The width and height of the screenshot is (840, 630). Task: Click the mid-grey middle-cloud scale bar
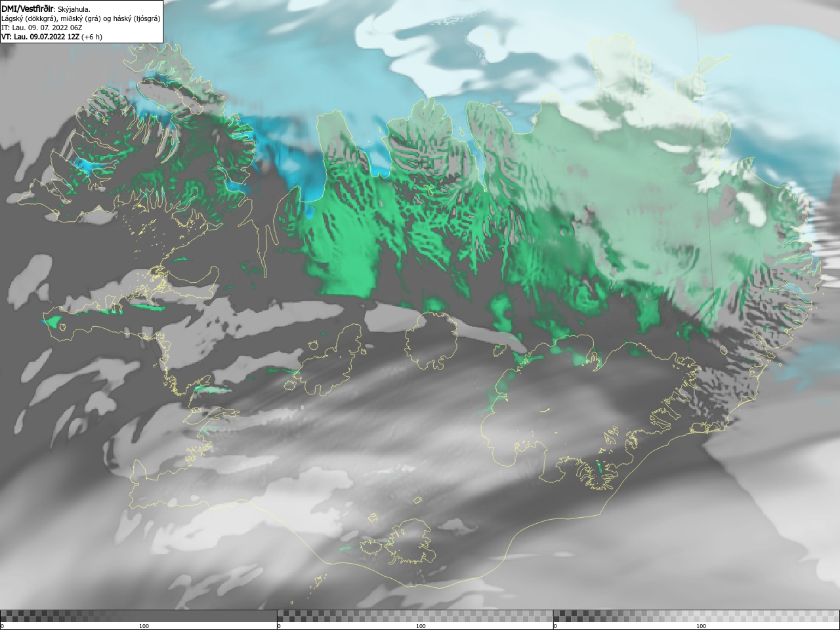coord(415,616)
